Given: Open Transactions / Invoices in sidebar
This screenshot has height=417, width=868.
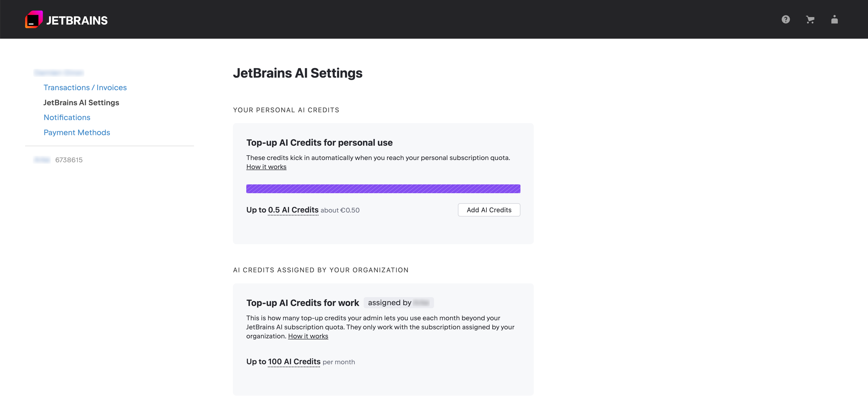Looking at the screenshot, I should (x=85, y=88).
